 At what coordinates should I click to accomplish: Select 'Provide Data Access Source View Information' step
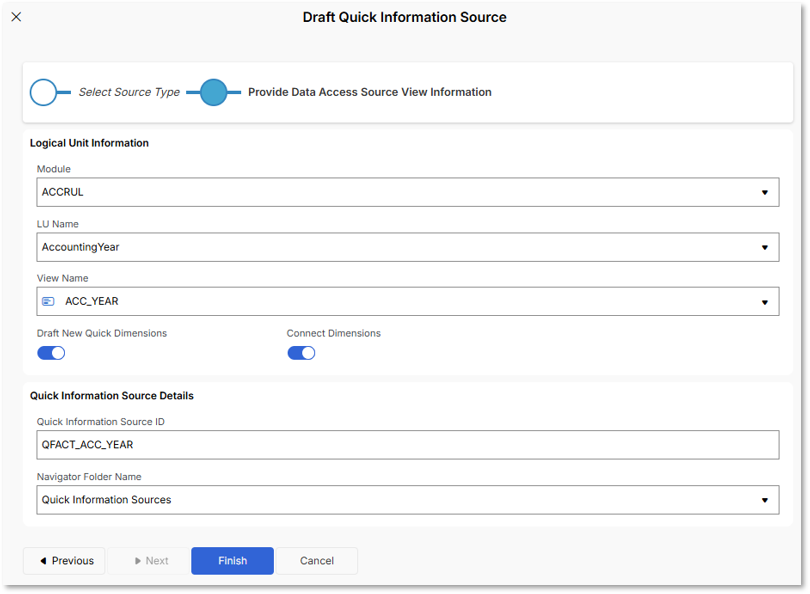pos(370,92)
